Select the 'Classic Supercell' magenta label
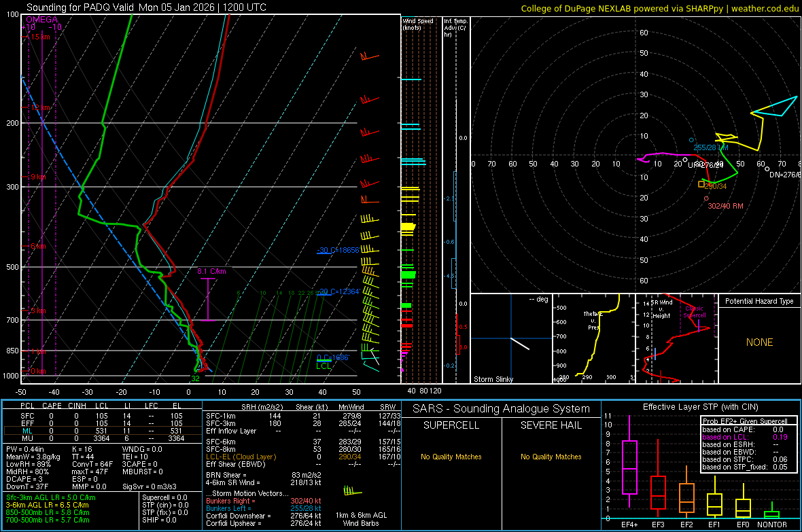Image resolution: width=802 pixels, height=532 pixels. (695, 312)
